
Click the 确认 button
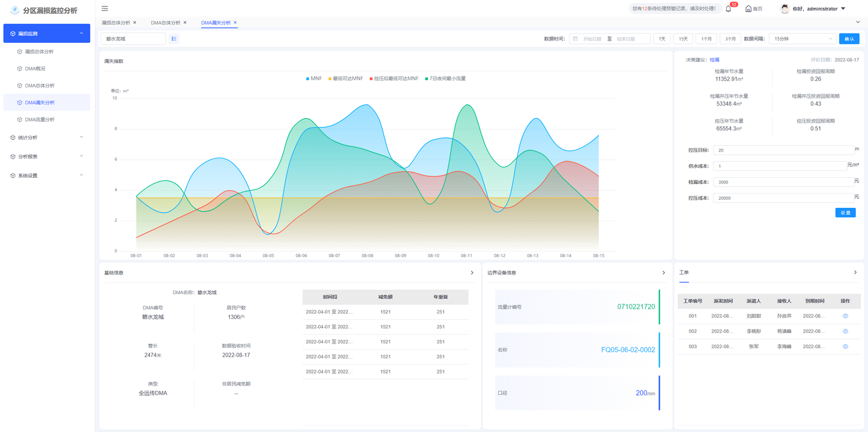[x=849, y=39]
